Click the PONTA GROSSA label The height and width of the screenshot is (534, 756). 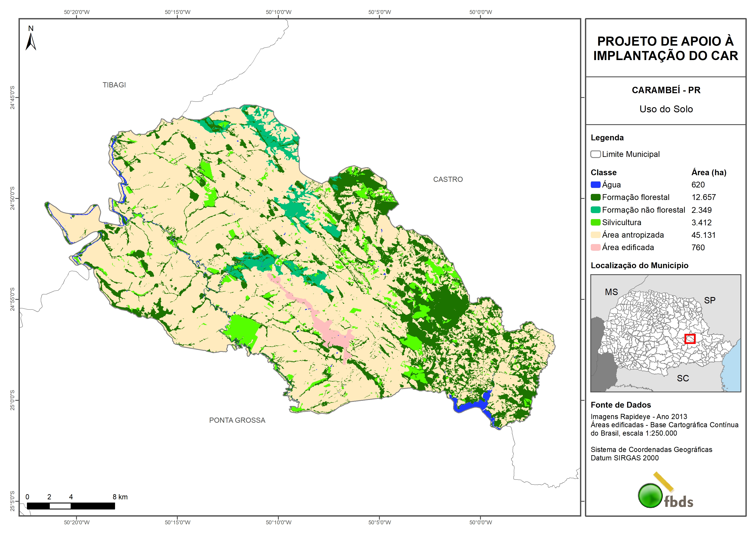(x=237, y=420)
